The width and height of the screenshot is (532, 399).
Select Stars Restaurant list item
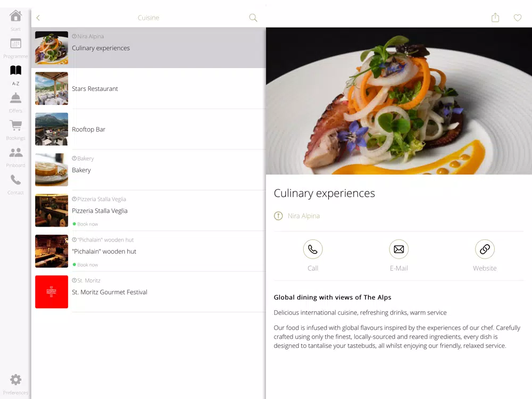pyautogui.click(x=148, y=88)
